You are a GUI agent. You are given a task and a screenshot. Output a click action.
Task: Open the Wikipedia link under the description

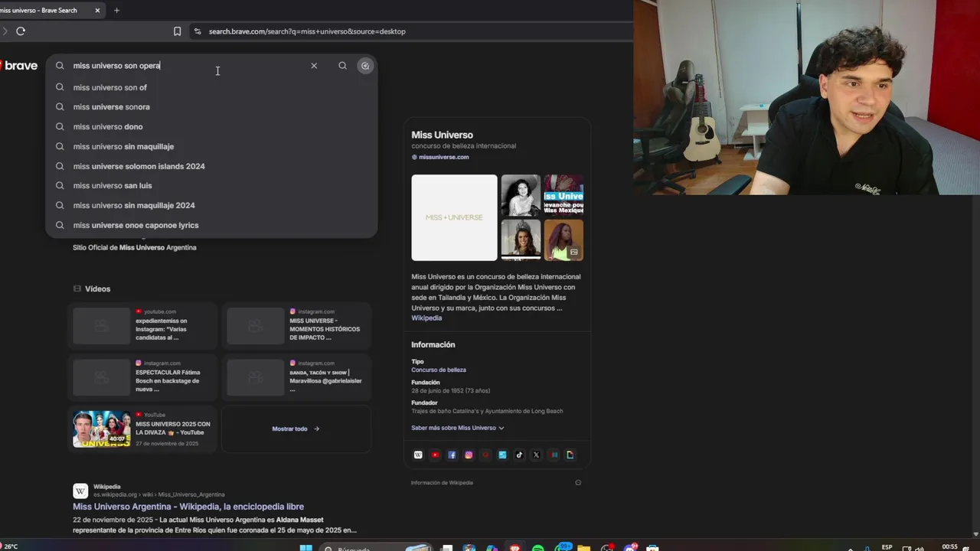coord(426,318)
